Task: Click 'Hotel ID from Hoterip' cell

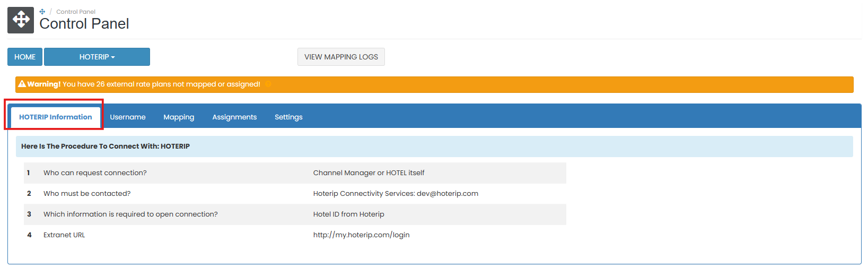Action: pos(348,214)
